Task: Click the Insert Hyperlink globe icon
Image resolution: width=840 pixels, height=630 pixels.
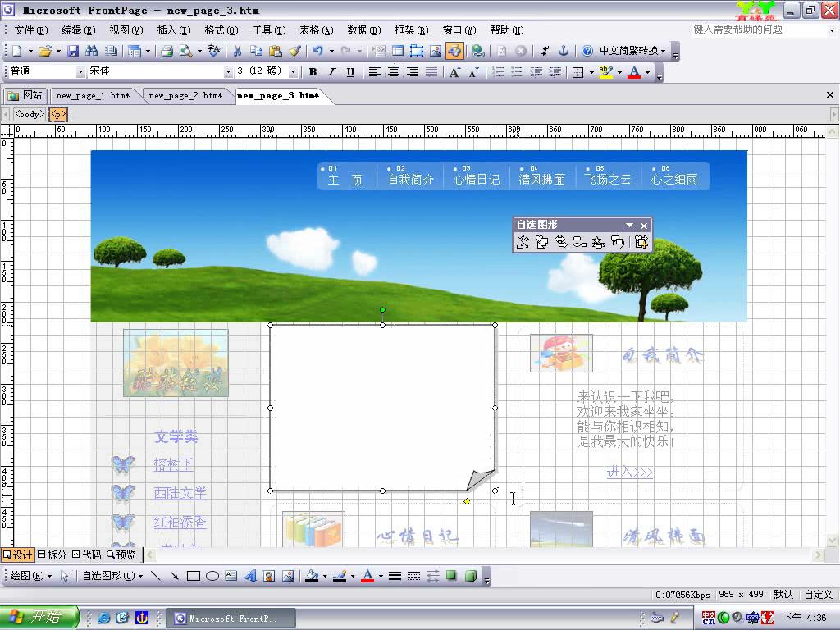Action: tap(478, 51)
